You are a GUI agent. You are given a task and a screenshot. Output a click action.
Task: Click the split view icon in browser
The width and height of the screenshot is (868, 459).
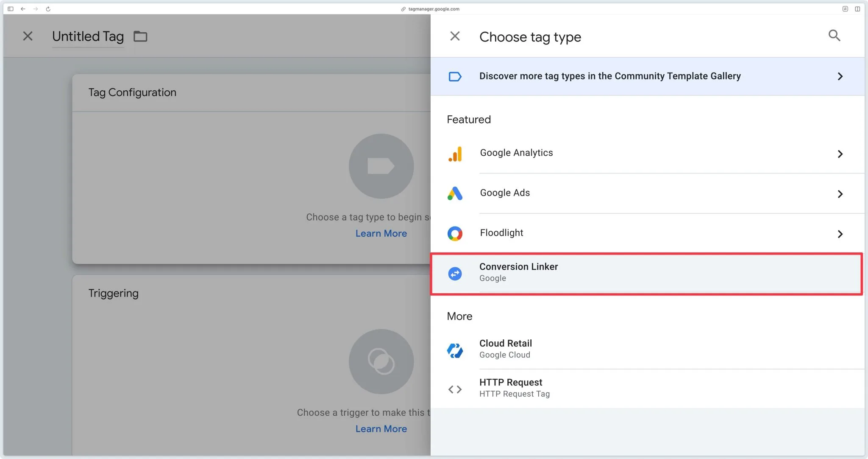click(857, 9)
